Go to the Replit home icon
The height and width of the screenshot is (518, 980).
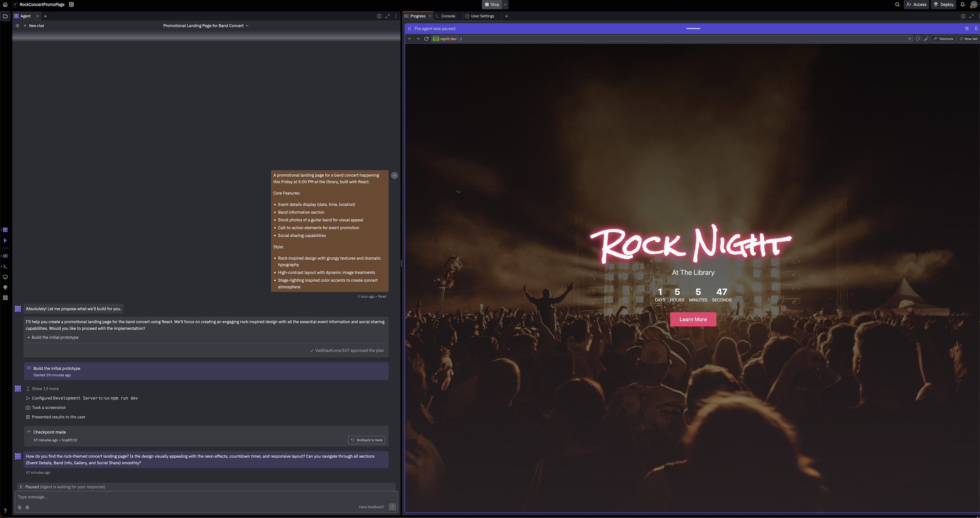[5, 5]
